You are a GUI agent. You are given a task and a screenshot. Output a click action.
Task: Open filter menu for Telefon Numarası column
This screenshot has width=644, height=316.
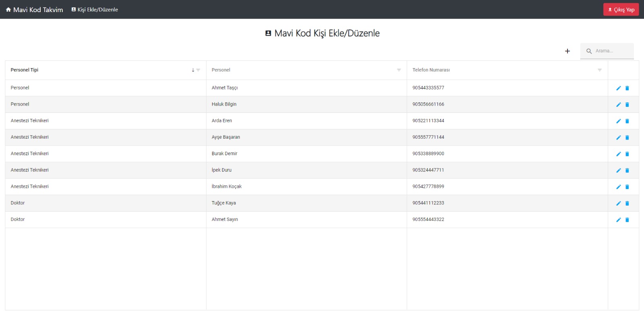599,70
